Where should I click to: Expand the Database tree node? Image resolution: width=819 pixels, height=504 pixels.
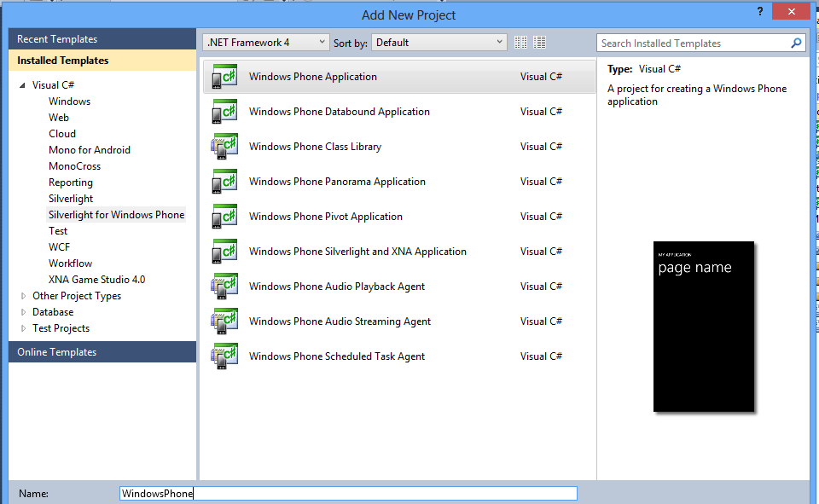[x=23, y=312]
